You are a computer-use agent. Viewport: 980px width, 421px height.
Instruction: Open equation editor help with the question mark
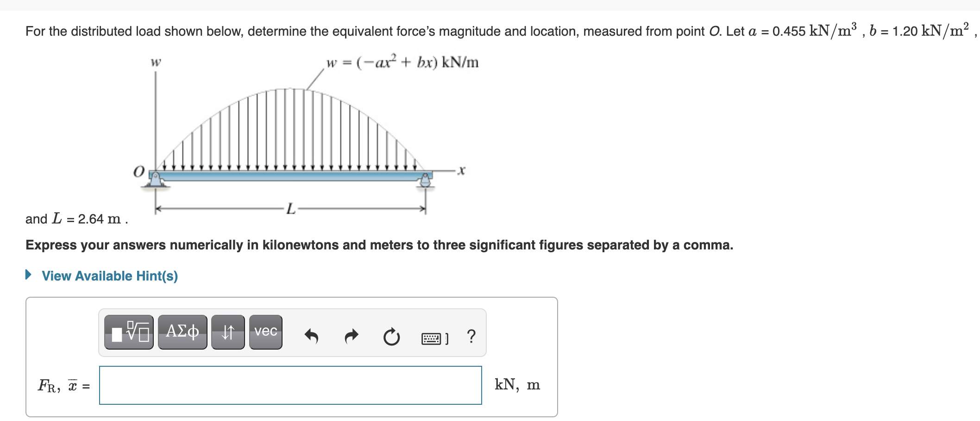(x=471, y=335)
